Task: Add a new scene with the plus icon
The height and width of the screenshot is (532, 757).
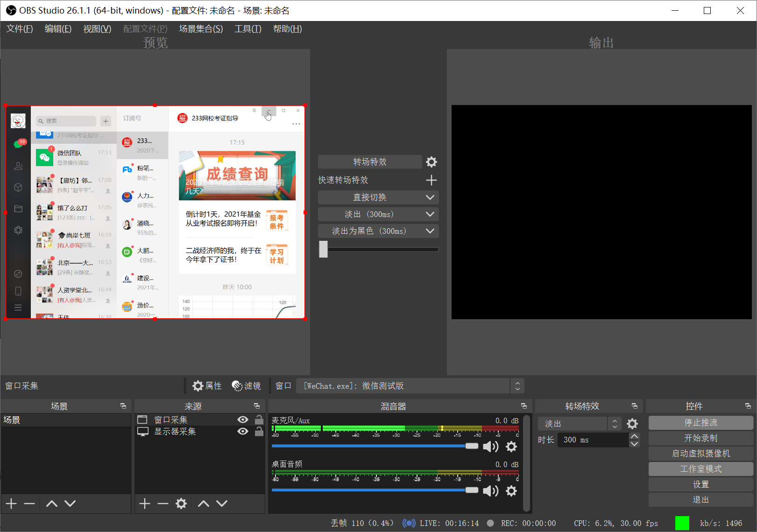Action: [x=11, y=504]
